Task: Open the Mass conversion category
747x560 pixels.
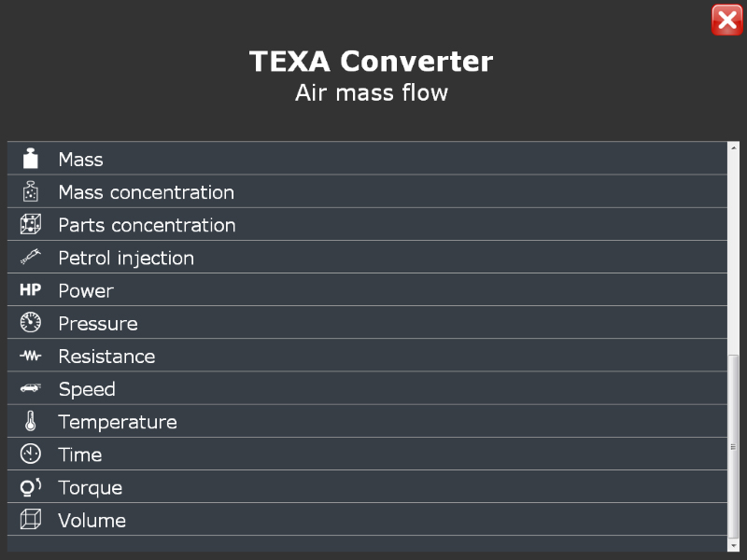Action: [367, 159]
